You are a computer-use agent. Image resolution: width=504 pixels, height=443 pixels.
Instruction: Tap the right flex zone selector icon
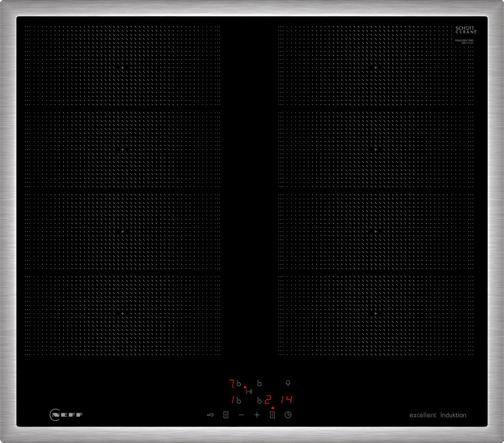click(272, 415)
